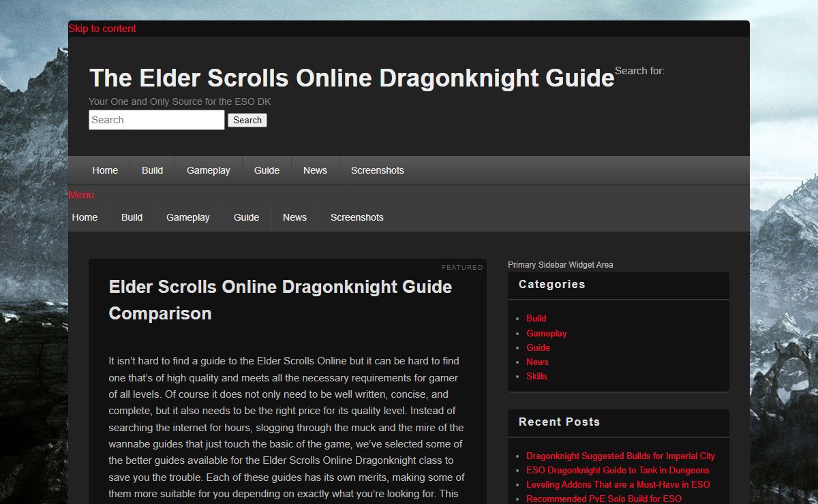The width and height of the screenshot is (818, 504).
Task: Open the article title Elder Scrolls Online Dragonknight Guide Comparison
Action: (280, 300)
